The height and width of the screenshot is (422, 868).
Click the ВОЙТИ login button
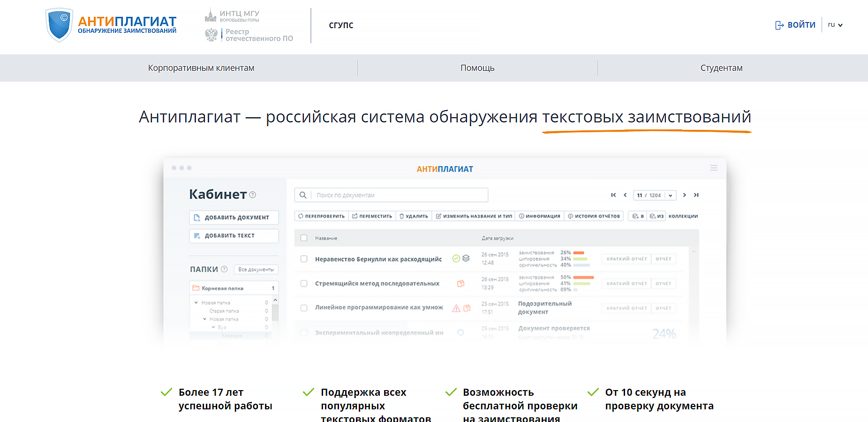point(795,25)
